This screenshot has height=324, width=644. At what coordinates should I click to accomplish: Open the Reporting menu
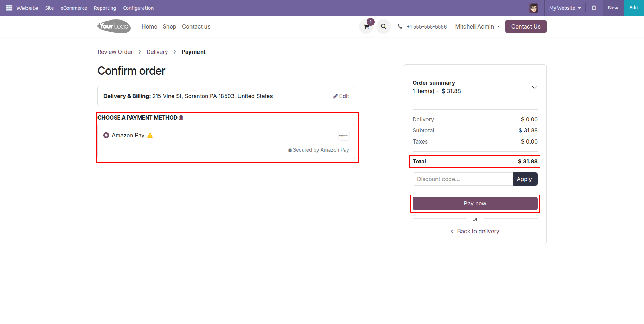[105, 8]
